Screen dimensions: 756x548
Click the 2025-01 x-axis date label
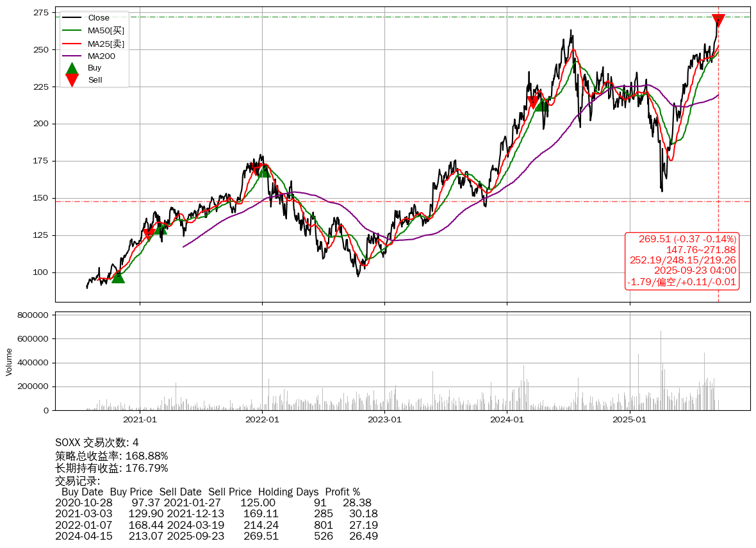(630, 420)
